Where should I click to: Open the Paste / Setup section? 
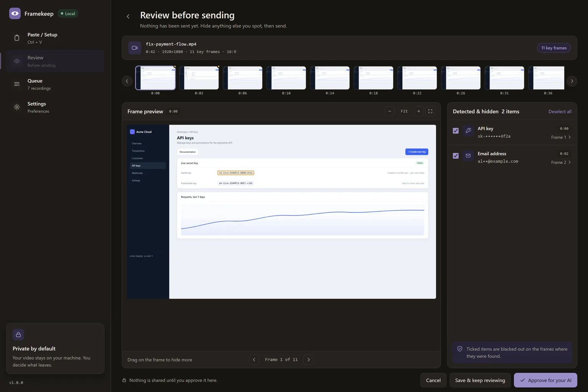tap(55, 38)
